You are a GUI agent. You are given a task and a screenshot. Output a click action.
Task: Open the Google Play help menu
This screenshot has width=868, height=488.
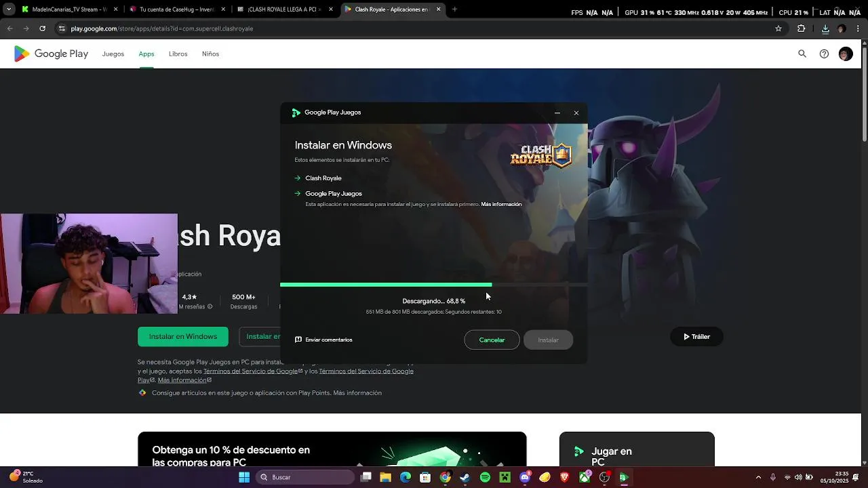click(x=824, y=54)
